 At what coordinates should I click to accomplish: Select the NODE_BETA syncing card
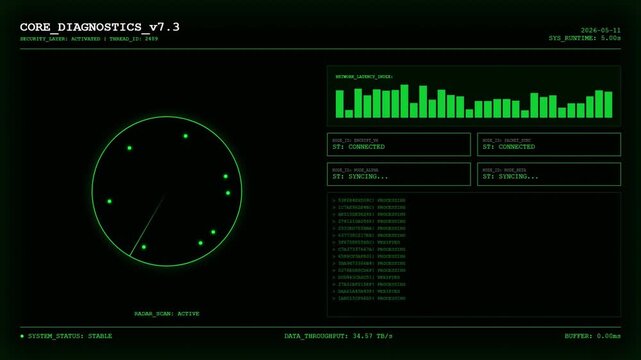tap(549, 174)
